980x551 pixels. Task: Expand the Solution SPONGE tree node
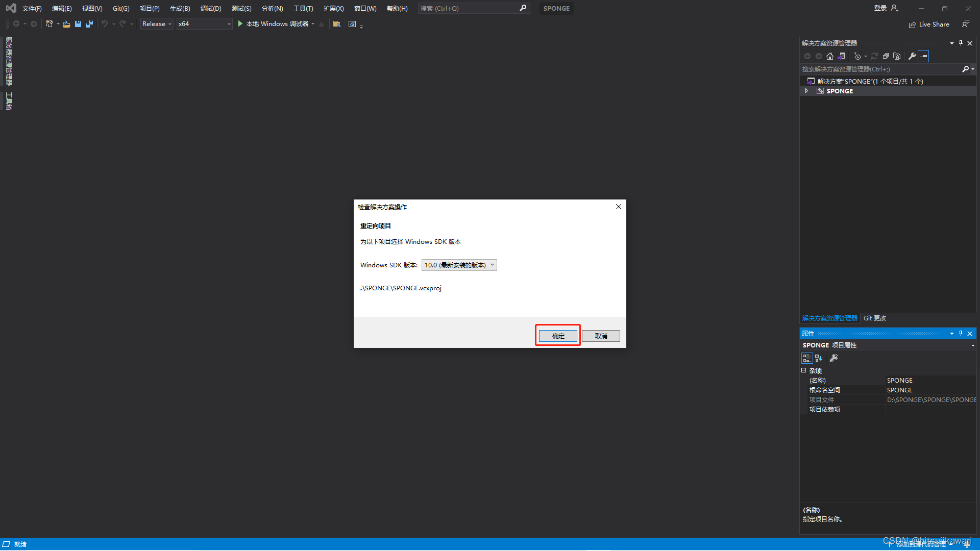806,91
